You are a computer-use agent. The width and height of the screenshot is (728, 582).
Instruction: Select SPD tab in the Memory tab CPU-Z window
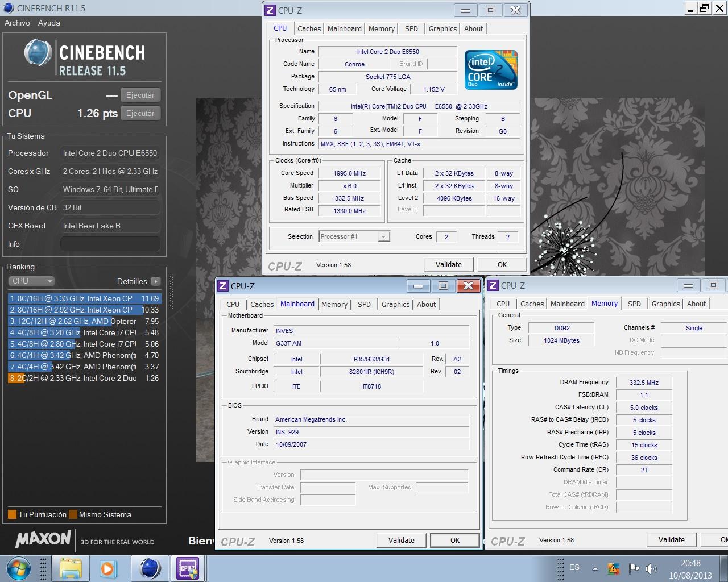[x=634, y=304]
